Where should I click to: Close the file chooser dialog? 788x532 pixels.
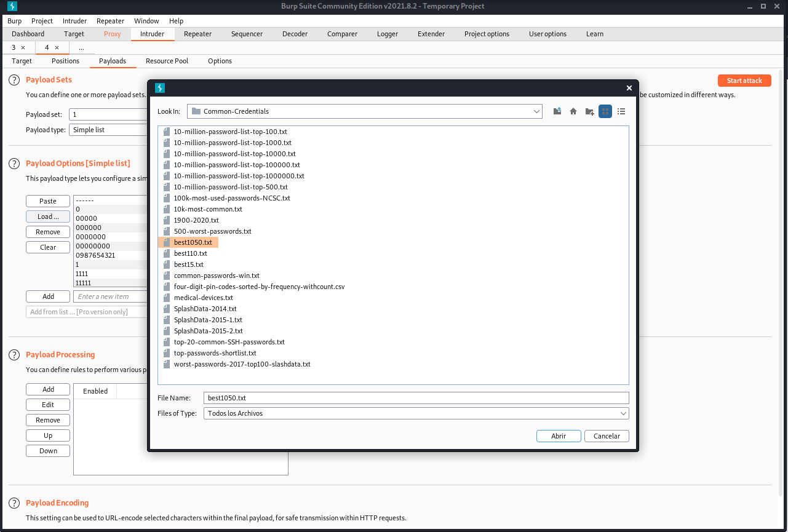[x=629, y=88]
